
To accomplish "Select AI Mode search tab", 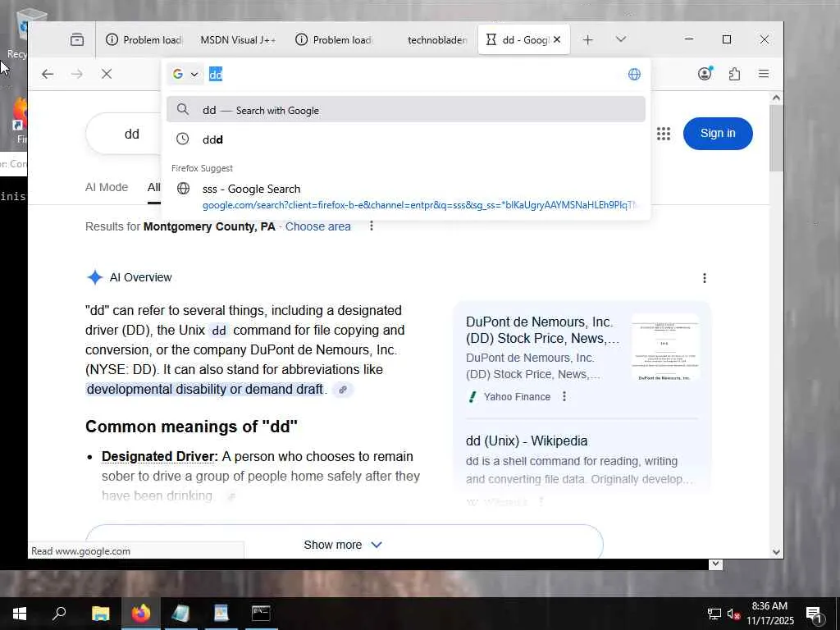I will point(107,187).
